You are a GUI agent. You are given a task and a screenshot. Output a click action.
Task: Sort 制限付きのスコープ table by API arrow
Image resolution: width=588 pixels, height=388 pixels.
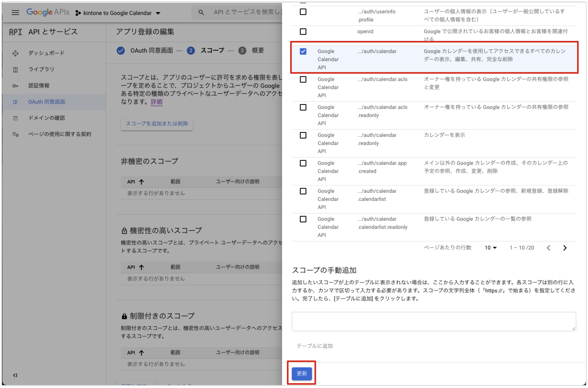(x=141, y=353)
